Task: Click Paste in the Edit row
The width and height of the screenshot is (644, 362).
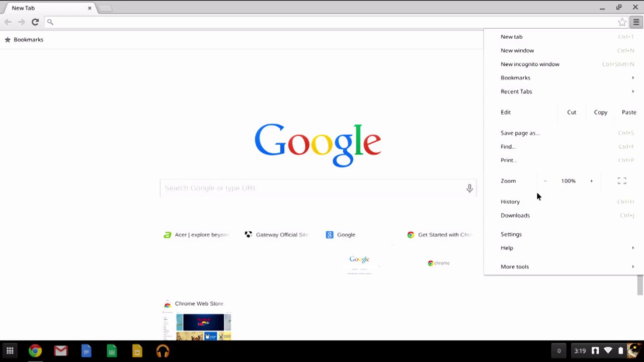Action: [x=629, y=112]
